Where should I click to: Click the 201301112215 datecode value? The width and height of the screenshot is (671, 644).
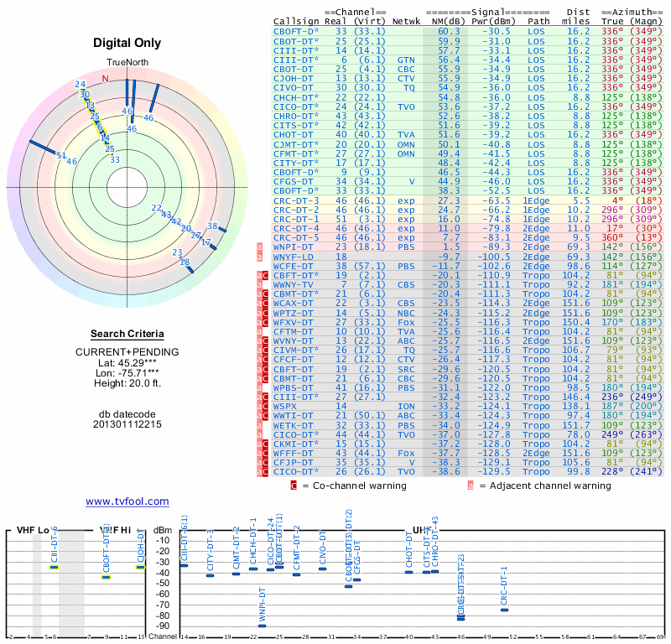click(127, 424)
